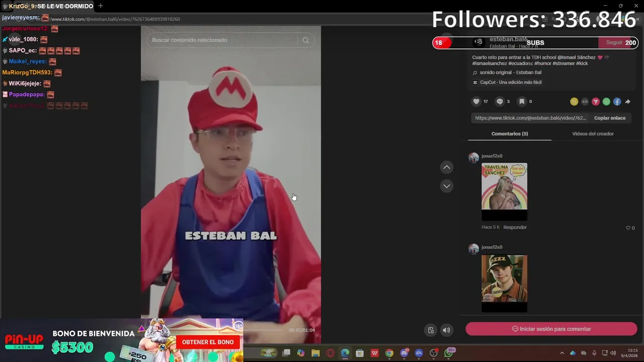Click the Seguir button
The width and height of the screenshot is (644, 362).
click(614, 43)
